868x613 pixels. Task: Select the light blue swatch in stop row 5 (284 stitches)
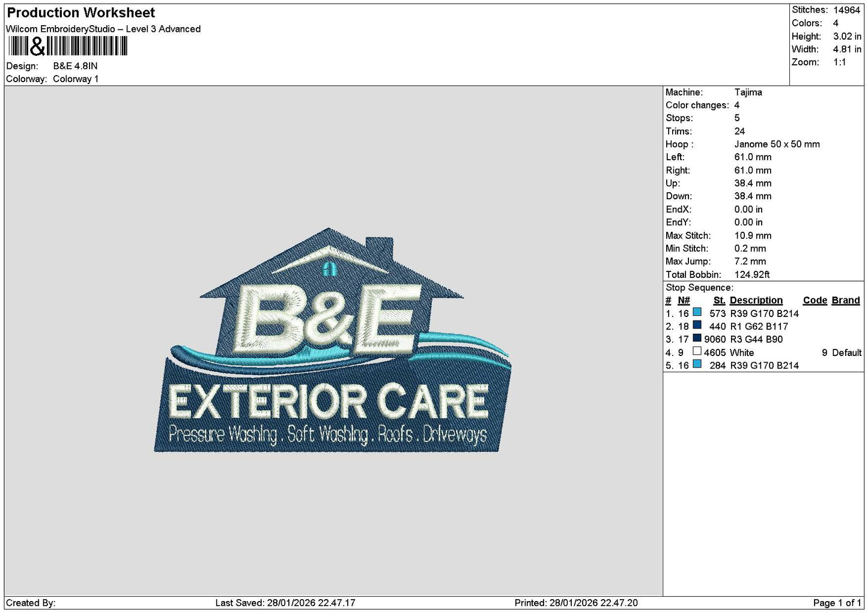[697, 364]
